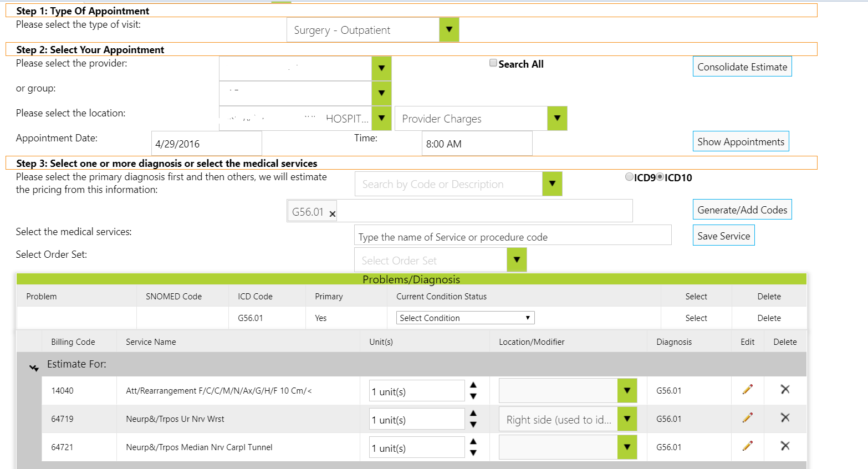Click the pencil edit icon for code 64719

(747, 418)
